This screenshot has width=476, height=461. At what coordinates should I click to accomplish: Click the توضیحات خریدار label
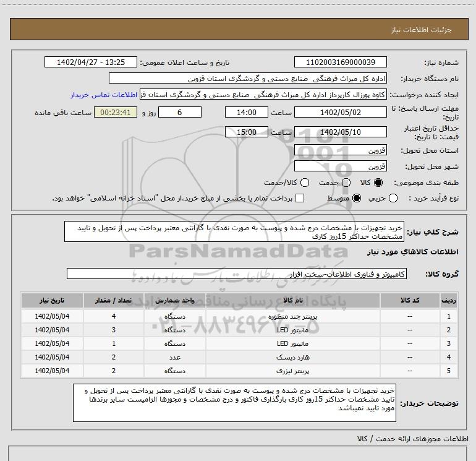(429, 403)
